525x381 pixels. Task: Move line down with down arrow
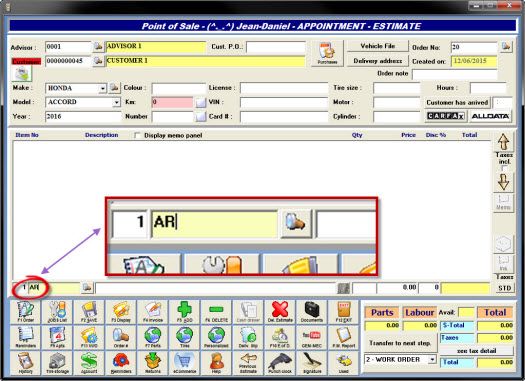coord(504,182)
